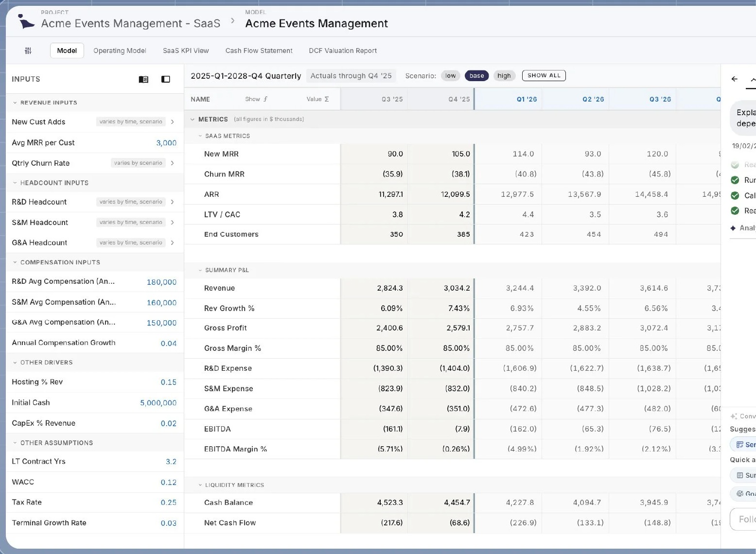Screen dimensions: 756x554
Task: Open the DCF Valuation Report tab
Action: coord(343,51)
